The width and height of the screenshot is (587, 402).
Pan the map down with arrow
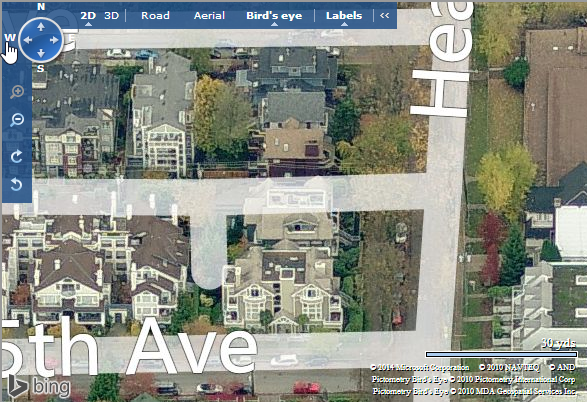point(41,53)
